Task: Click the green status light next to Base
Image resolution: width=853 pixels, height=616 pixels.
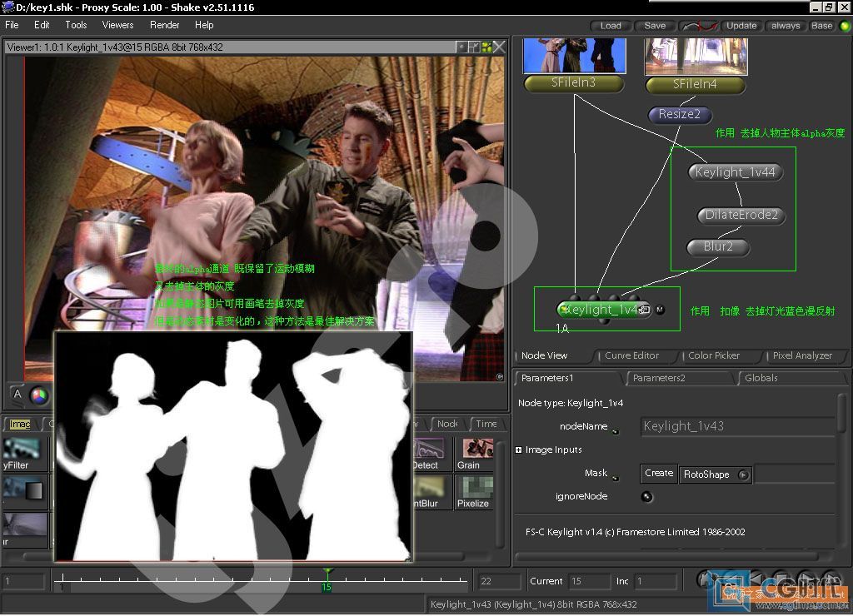Action: [845, 26]
